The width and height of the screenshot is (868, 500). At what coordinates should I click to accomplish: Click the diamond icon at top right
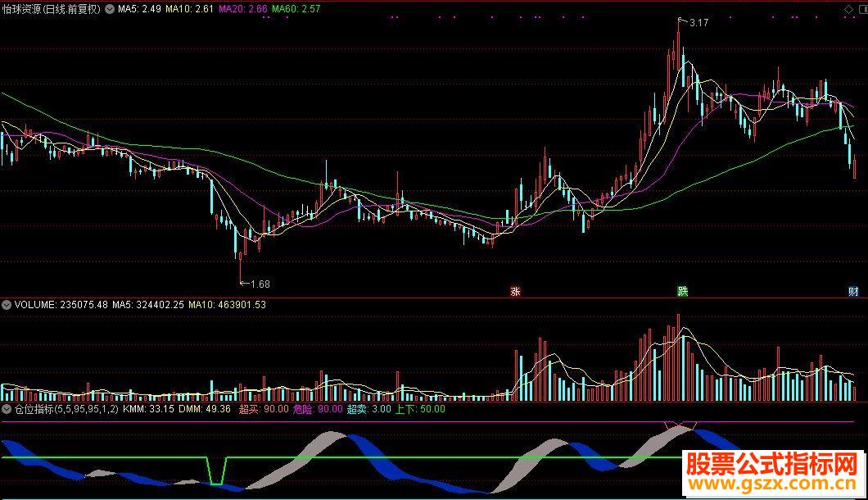tap(848, 9)
